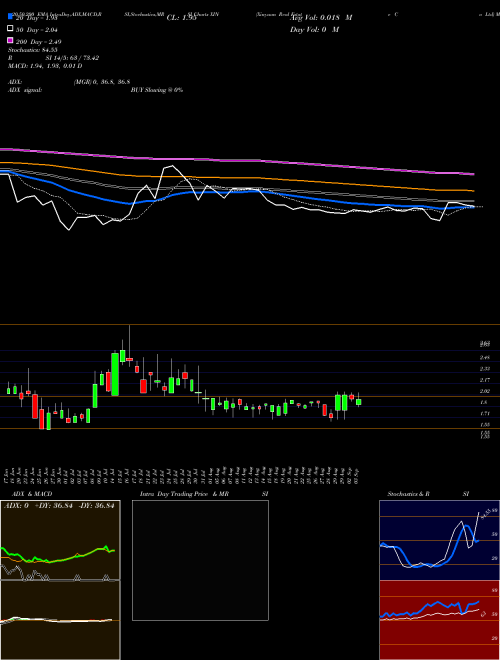Screen dimensions: 500x660
Task: Click the white 50 Day legend swatch
Action: tap(10, 29)
